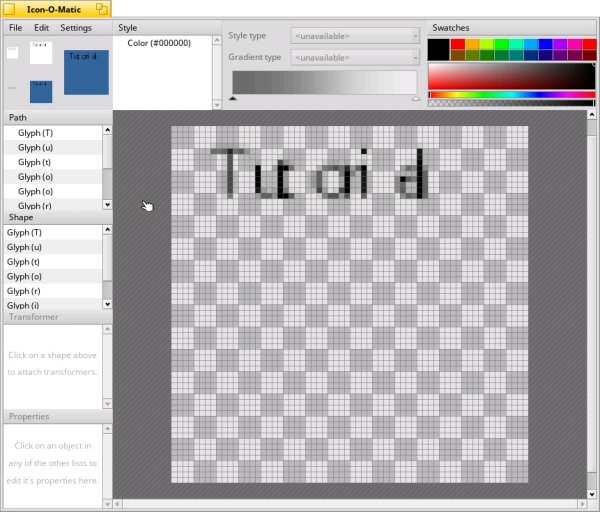This screenshot has width=600, height=512.
Task: Click the canvas vertical scrollbar
Action: [592, 300]
